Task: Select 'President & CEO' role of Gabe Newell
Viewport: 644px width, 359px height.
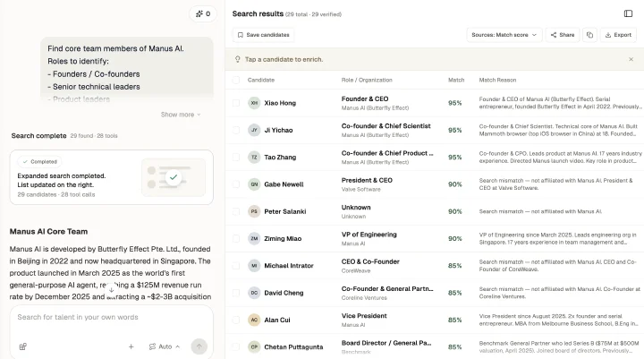Action: point(367,180)
